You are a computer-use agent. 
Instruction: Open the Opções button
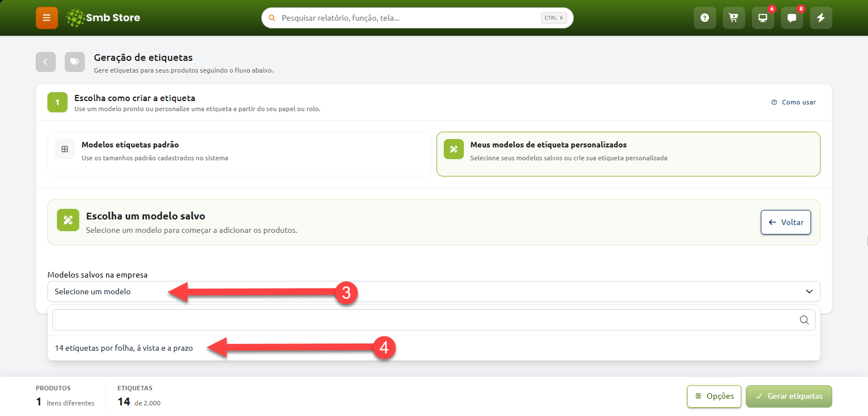(x=714, y=396)
